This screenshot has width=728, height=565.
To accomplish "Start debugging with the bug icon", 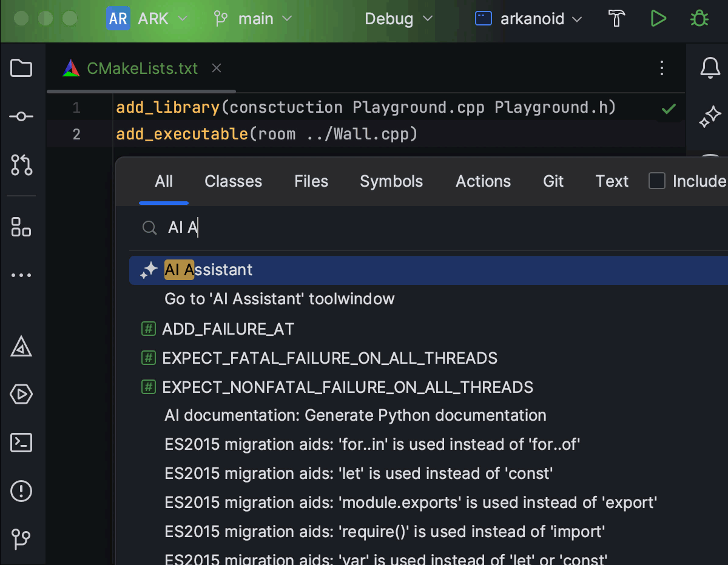I will tap(699, 19).
